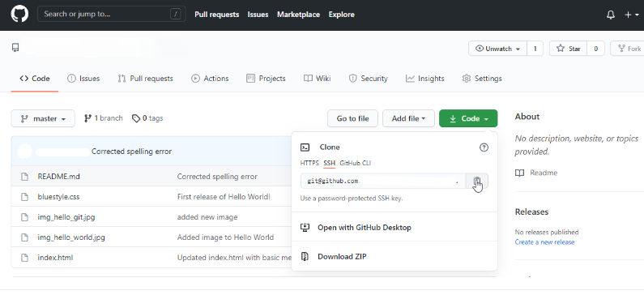Viewport: 644px width, 295px height.
Task: Open the Unwatch dropdown
Action: coord(497,49)
